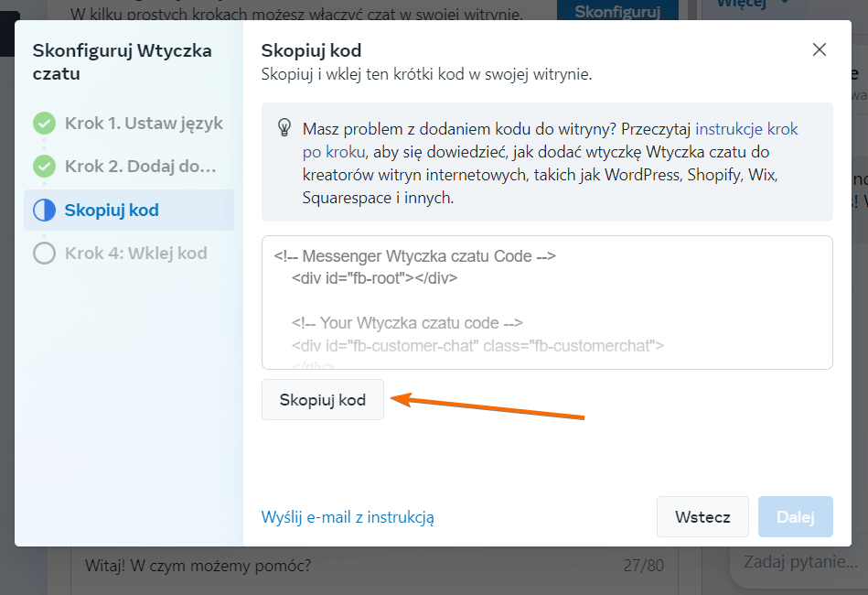The image size is (868, 595).
Task: Click green checkmark icon beside Krok 1
Action: click(x=44, y=124)
